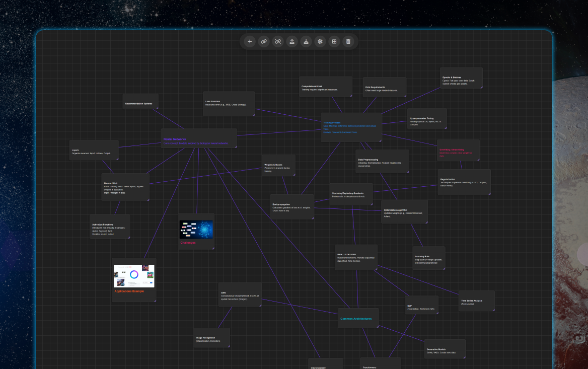Click the upload/export arrow icon in toolbar
The width and height of the screenshot is (588, 369).
[x=292, y=41]
